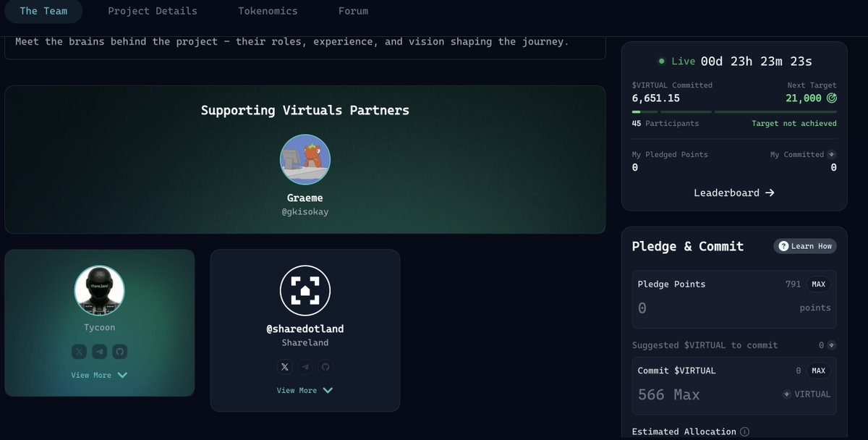
Task: Click the token icon beside Suggested $VIRTUAL amount
Action: [x=832, y=345]
